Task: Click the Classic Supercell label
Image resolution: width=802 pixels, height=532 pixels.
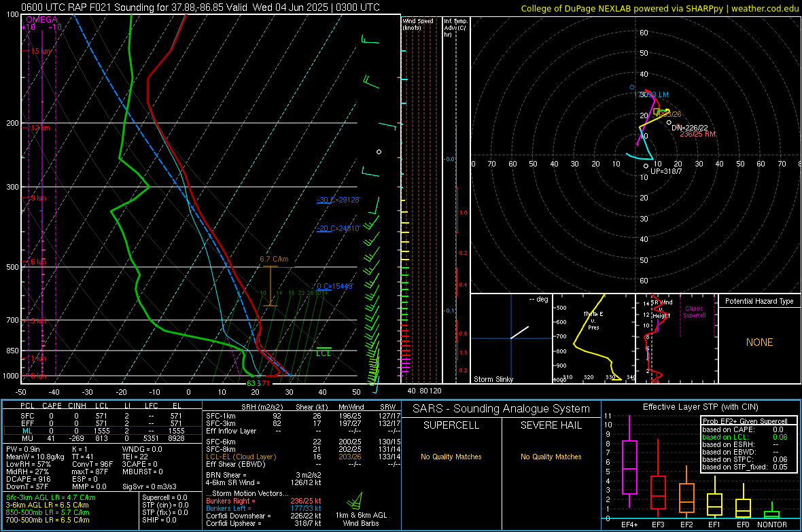Action: click(x=694, y=312)
